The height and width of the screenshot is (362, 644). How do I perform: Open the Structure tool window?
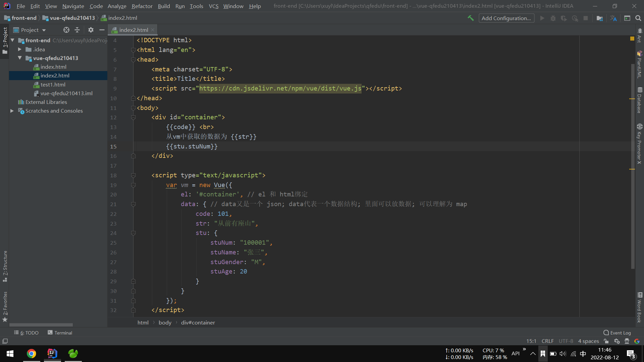(5, 266)
